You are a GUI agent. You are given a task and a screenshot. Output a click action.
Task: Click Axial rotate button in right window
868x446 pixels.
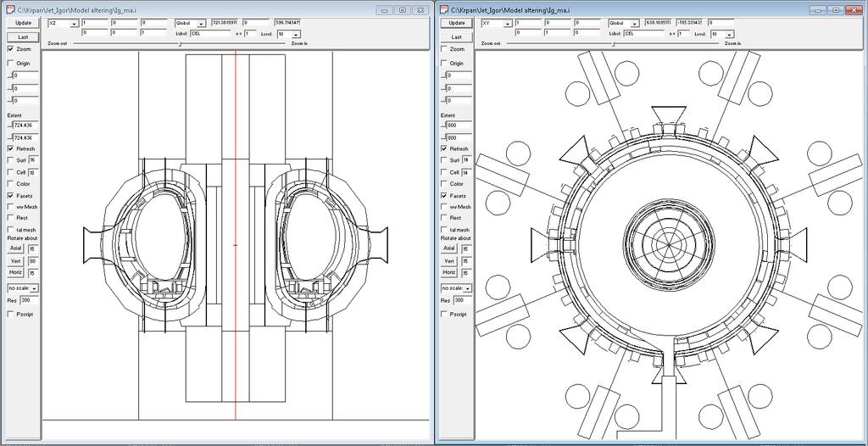(x=449, y=248)
